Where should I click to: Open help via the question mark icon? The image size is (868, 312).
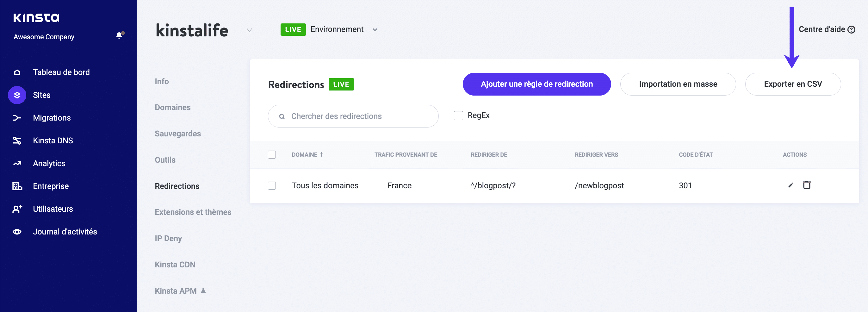coord(852,29)
